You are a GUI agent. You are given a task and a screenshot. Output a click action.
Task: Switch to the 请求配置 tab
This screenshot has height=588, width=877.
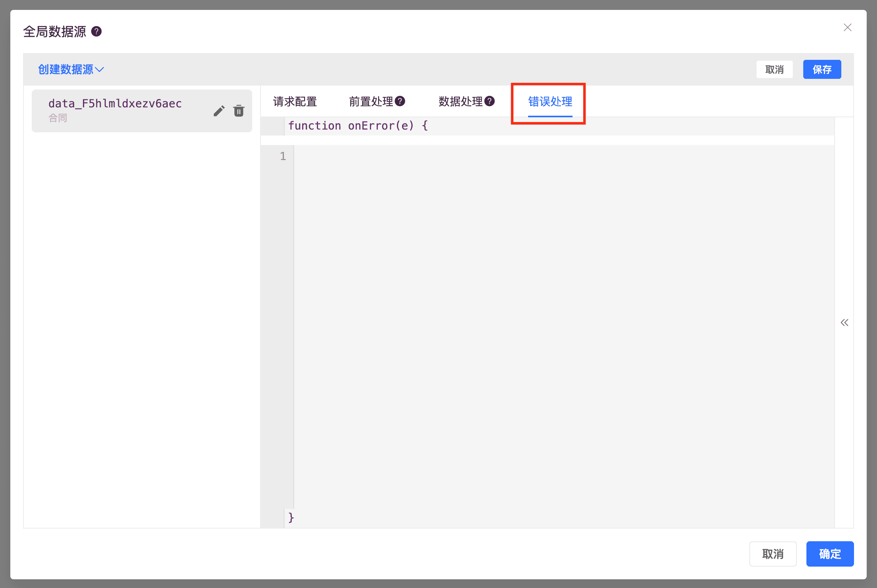[x=295, y=102]
